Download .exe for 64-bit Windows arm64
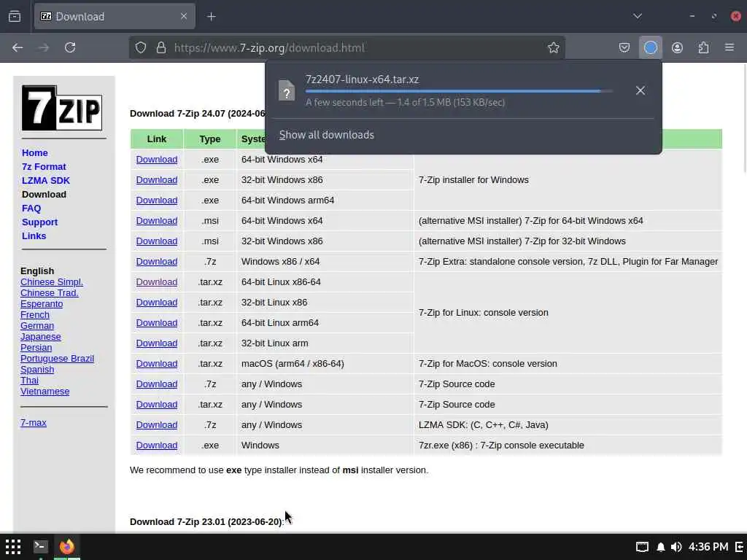This screenshot has height=560, width=747. tap(157, 201)
